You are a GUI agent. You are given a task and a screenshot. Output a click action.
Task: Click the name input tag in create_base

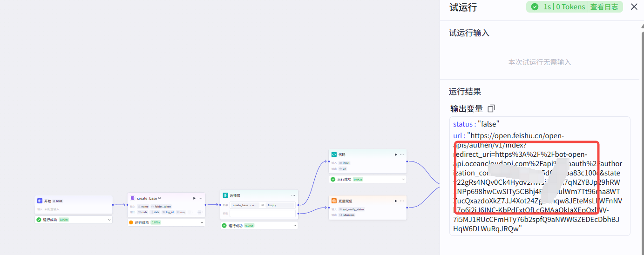(x=142, y=206)
